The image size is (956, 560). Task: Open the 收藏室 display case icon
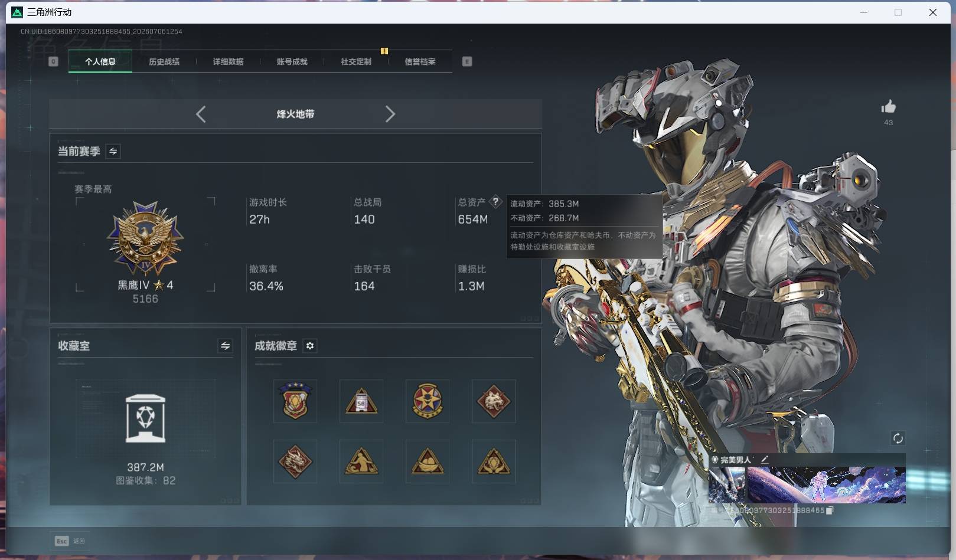click(x=145, y=418)
